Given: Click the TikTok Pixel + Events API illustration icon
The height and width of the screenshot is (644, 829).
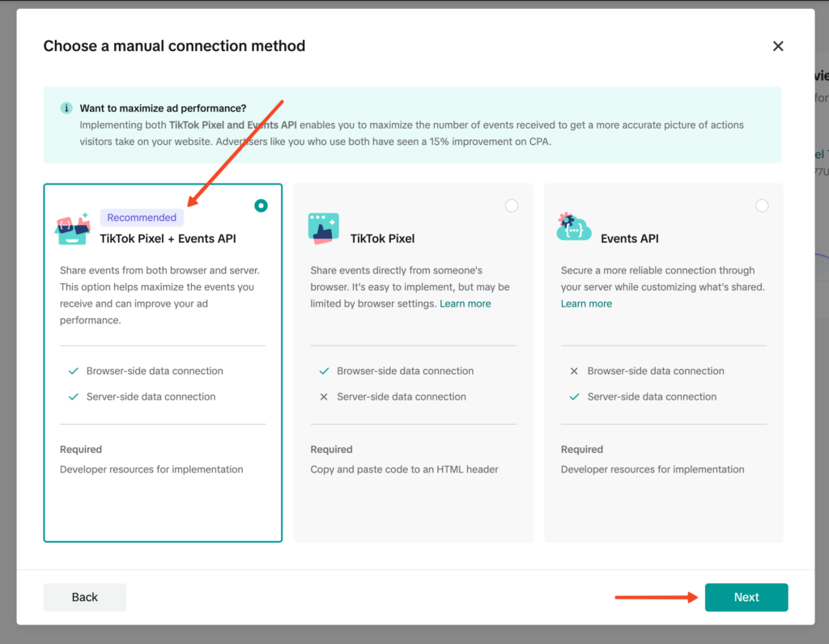Looking at the screenshot, I should (x=72, y=228).
